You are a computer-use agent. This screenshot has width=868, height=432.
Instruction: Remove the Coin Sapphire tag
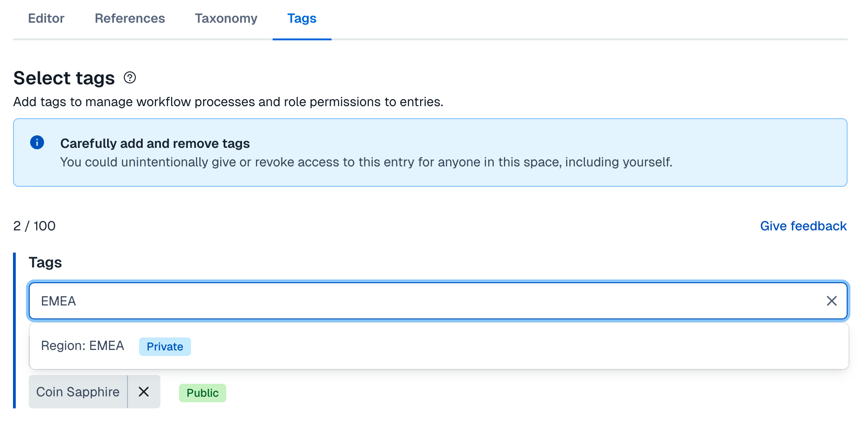click(x=144, y=392)
